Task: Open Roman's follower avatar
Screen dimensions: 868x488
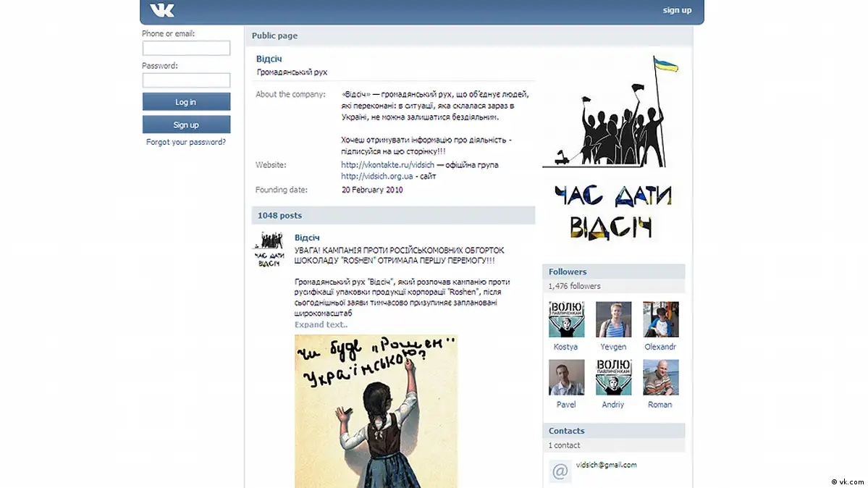Action: click(660, 377)
